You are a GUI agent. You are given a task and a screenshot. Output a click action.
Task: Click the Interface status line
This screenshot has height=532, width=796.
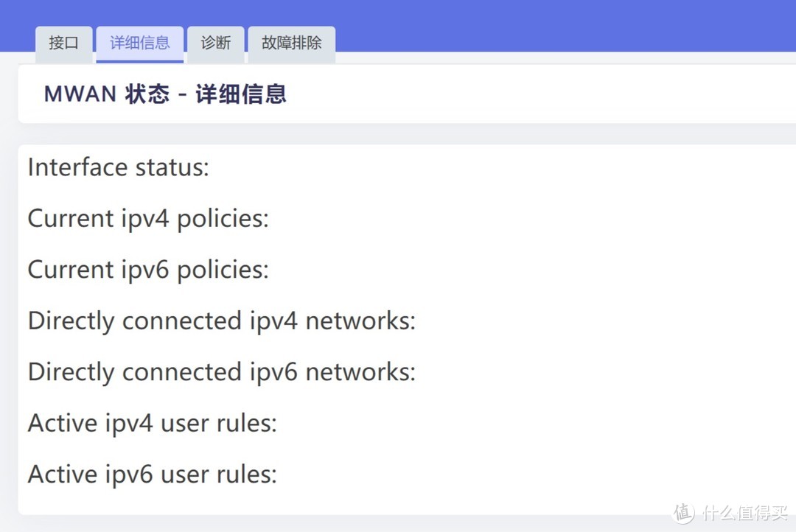[x=118, y=167]
